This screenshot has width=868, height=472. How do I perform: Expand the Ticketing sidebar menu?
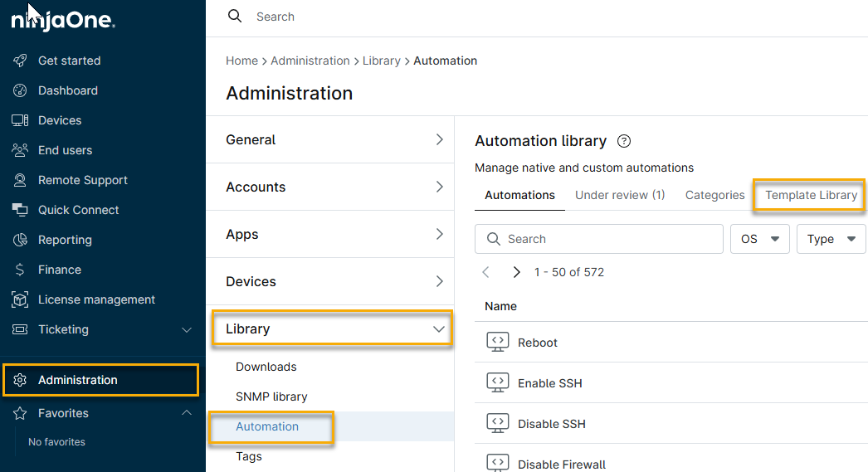(187, 329)
